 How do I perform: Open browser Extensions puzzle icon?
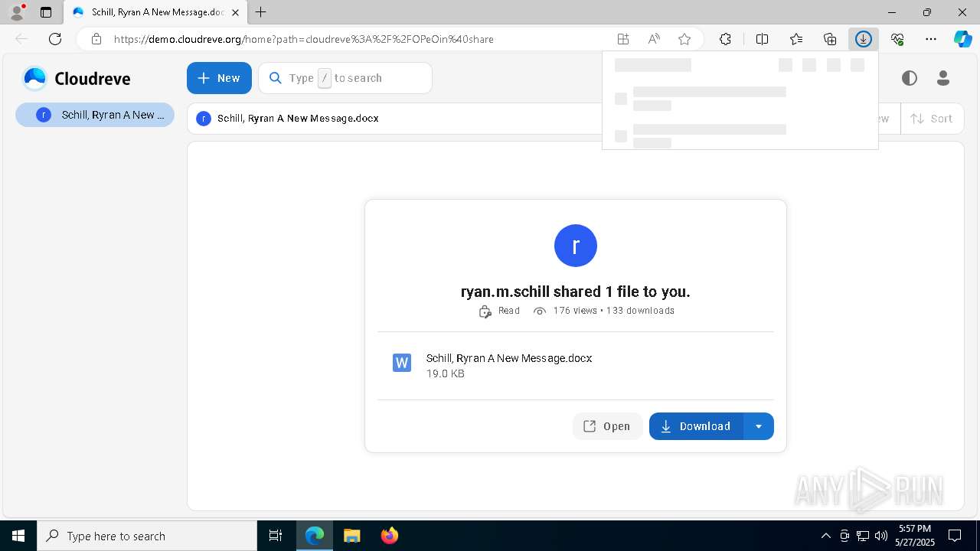[725, 39]
